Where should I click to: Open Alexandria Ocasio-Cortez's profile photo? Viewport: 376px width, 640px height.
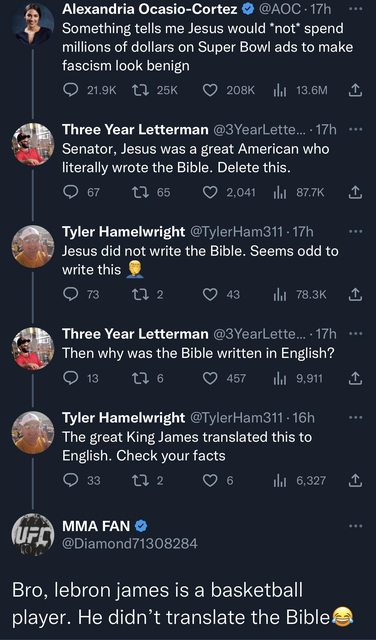coord(33,24)
